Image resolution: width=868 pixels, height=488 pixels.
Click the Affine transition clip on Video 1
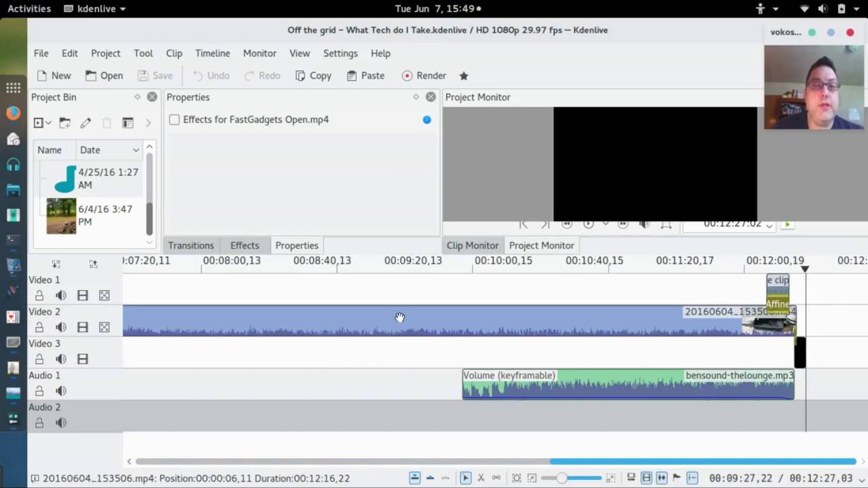(x=778, y=304)
